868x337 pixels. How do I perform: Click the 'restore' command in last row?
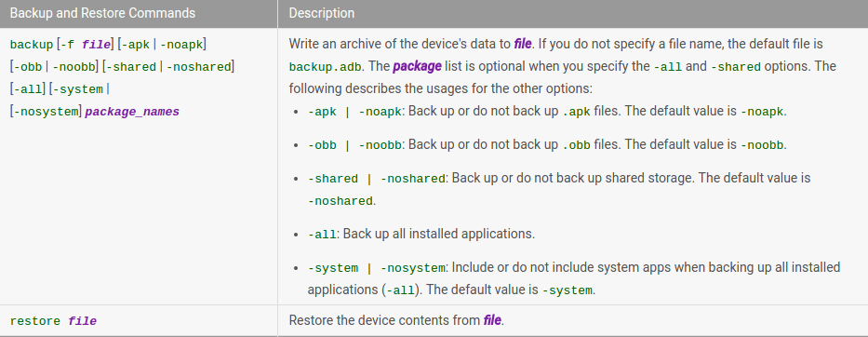click(36, 321)
